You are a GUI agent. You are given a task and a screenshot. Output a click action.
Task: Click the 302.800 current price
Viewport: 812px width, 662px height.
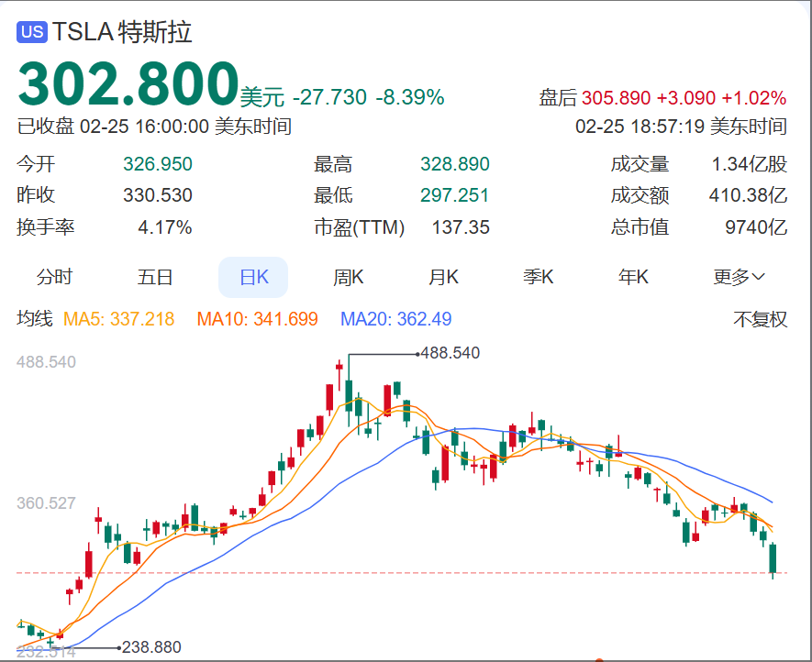pos(128,83)
